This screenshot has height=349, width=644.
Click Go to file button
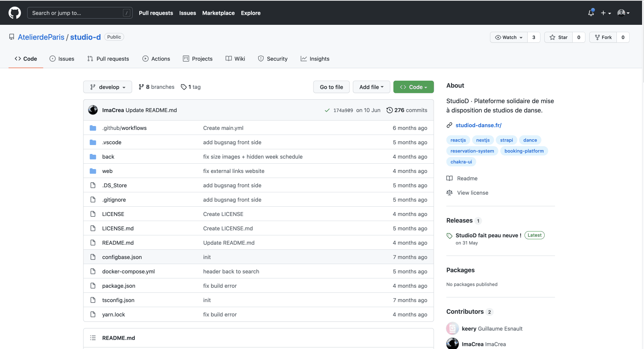pos(331,87)
